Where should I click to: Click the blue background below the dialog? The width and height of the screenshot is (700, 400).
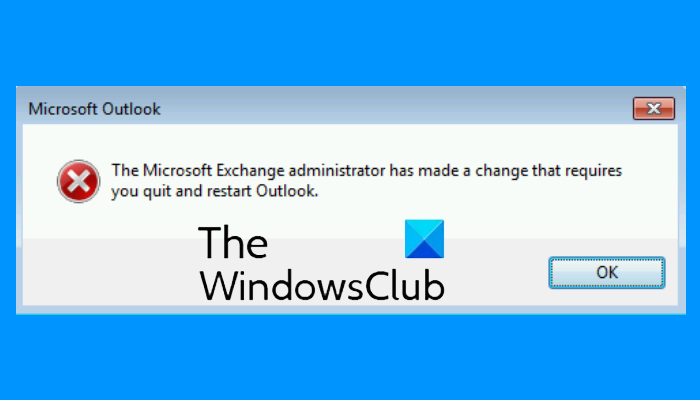[350, 357]
